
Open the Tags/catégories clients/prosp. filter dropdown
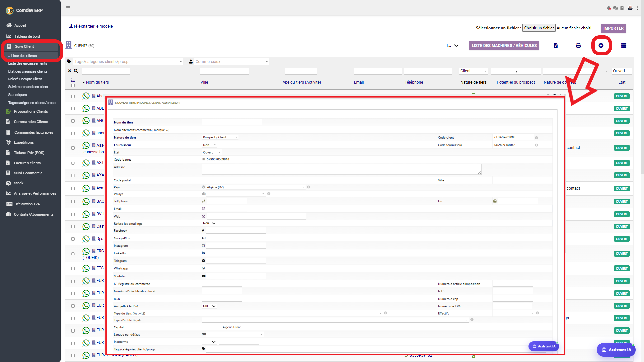click(128, 62)
